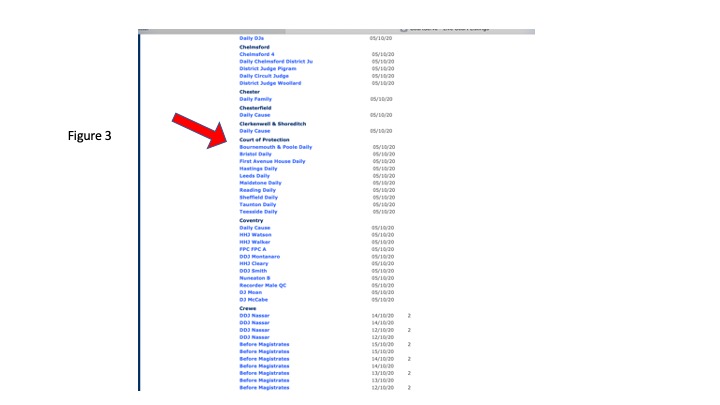Open Daily Chelmsford District Ju link

(x=276, y=61)
